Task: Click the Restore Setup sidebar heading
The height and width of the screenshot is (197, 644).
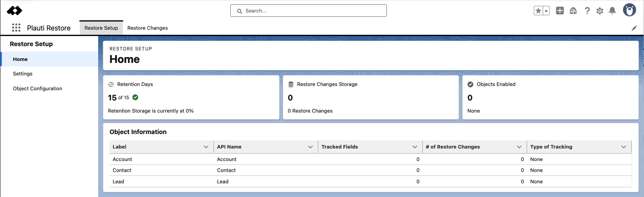Action: coord(31,44)
